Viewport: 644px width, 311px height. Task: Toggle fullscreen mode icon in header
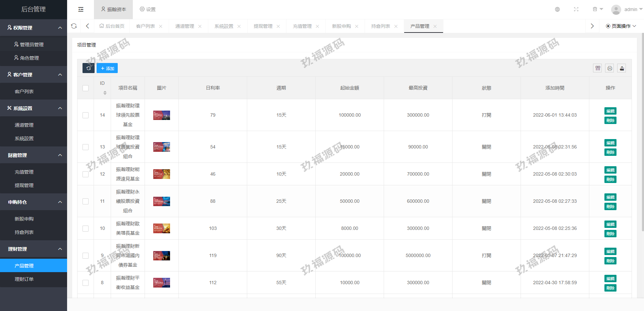pyautogui.click(x=576, y=9)
